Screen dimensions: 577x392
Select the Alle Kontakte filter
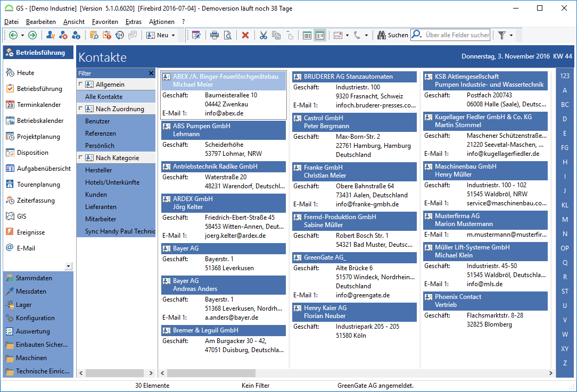pos(116,96)
